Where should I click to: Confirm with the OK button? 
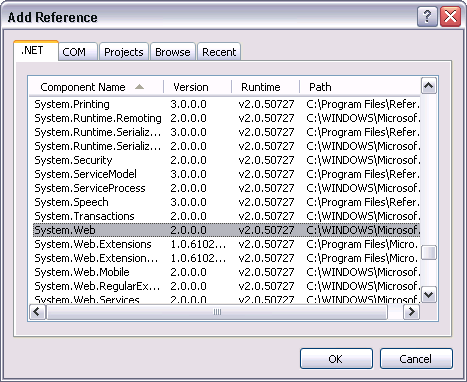[x=336, y=359]
